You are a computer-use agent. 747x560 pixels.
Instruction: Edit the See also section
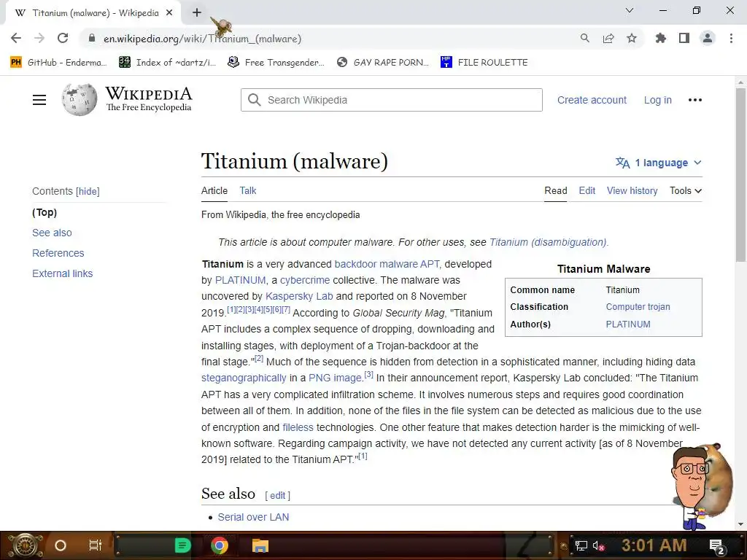(277, 496)
